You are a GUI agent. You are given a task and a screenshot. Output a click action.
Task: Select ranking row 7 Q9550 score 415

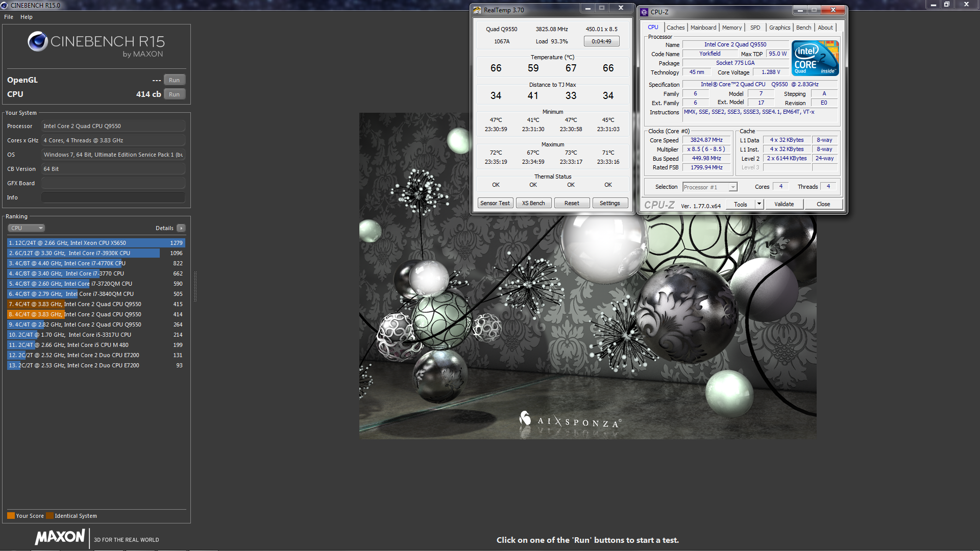(96, 304)
